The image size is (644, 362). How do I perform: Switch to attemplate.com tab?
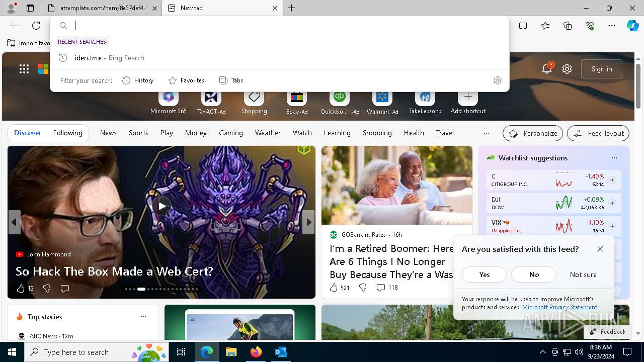click(x=102, y=8)
